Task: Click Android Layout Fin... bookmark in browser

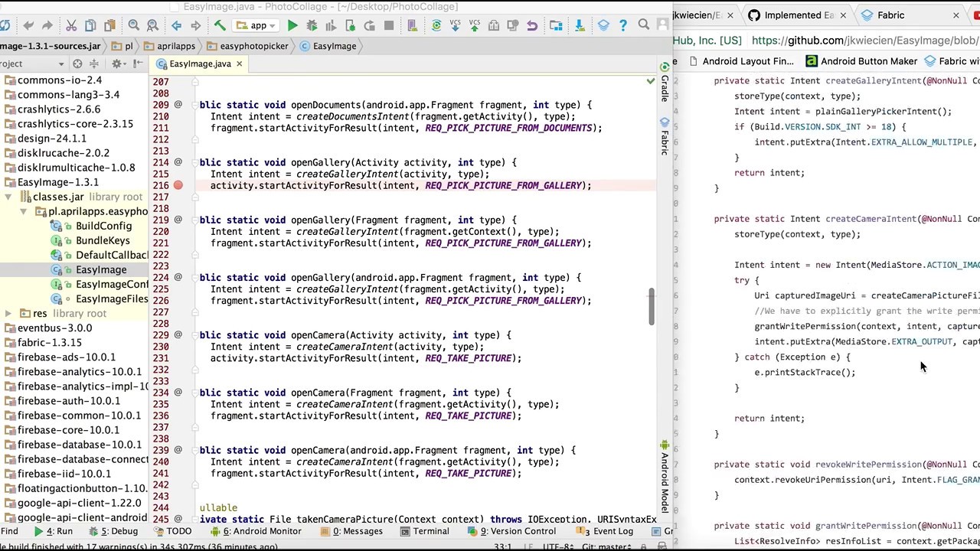Action: (x=740, y=61)
